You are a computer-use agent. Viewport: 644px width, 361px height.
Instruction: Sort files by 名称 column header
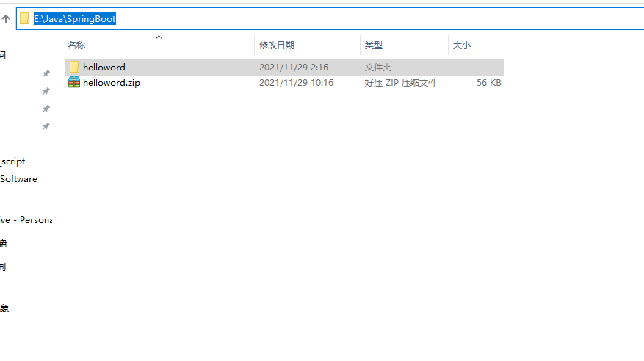point(76,45)
